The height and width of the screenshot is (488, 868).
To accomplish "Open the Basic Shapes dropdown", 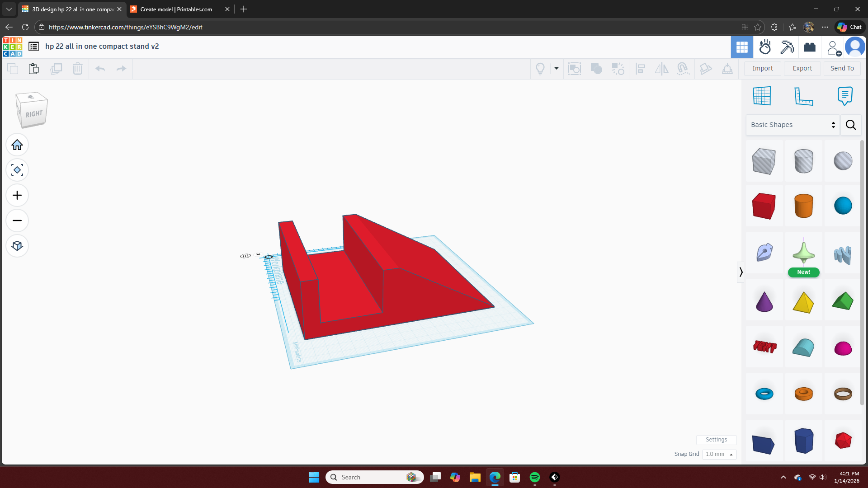I will coord(793,125).
